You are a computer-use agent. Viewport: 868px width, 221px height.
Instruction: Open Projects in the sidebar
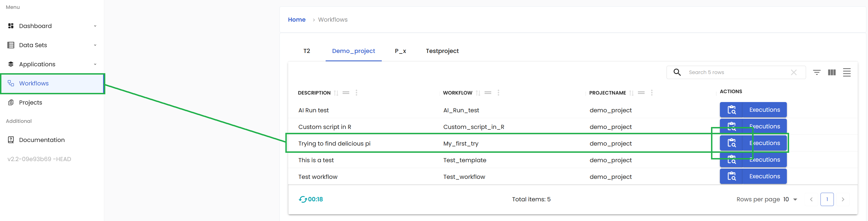(x=31, y=103)
